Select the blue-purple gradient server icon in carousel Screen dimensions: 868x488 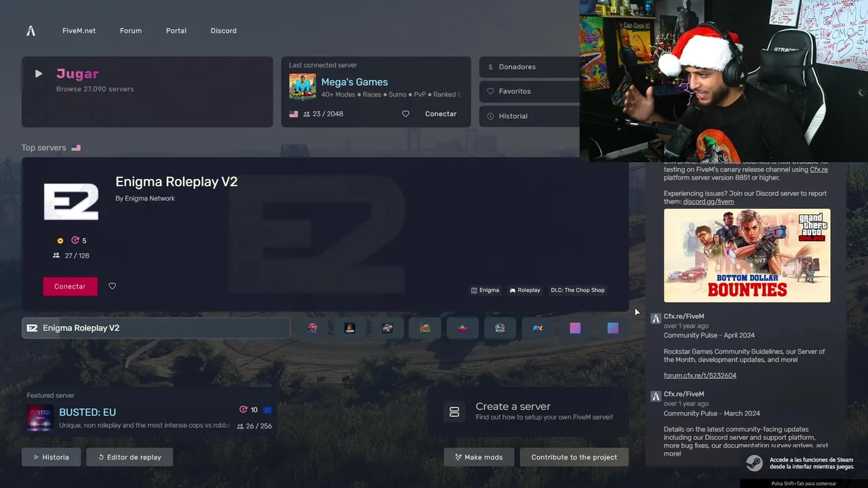coord(613,328)
